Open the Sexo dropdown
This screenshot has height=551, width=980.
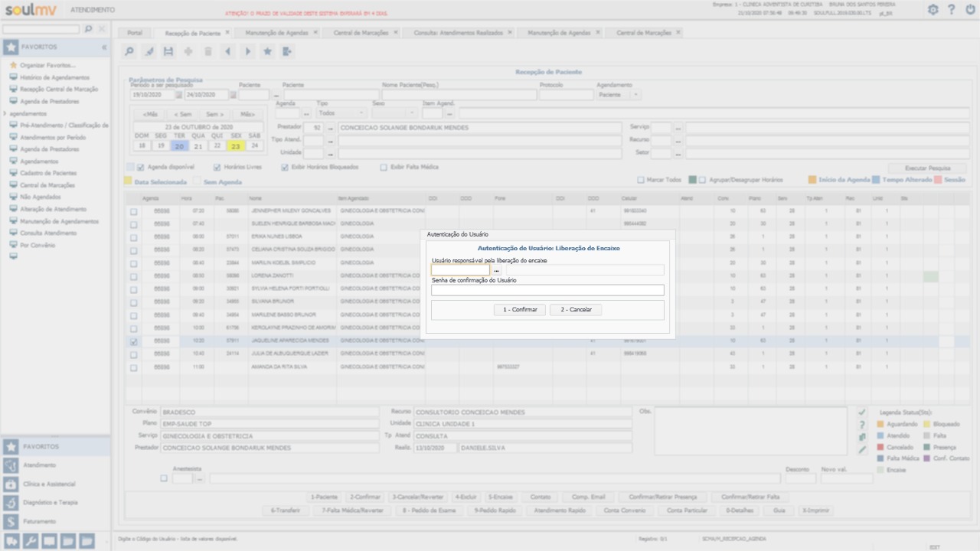(x=394, y=113)
